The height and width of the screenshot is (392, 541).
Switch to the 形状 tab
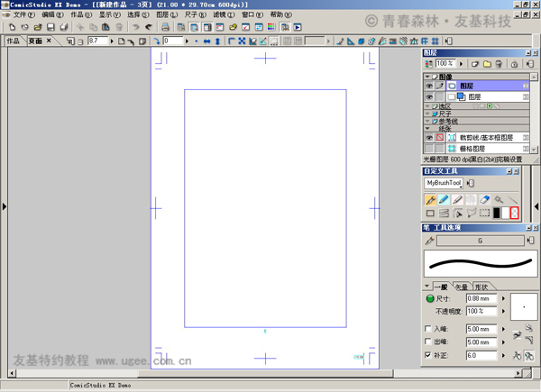pyautogui.click(x=482, y=287)
